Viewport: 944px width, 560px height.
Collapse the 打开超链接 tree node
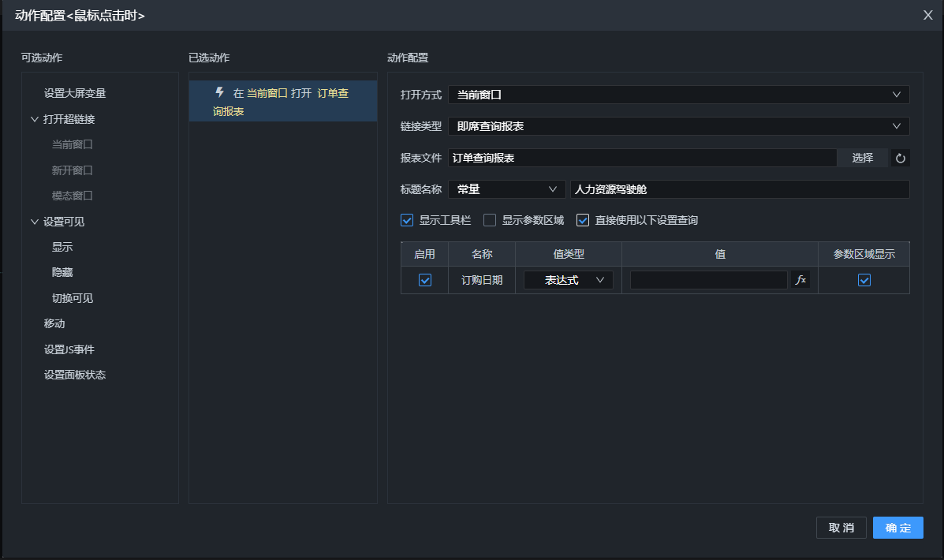coord(35,119)
